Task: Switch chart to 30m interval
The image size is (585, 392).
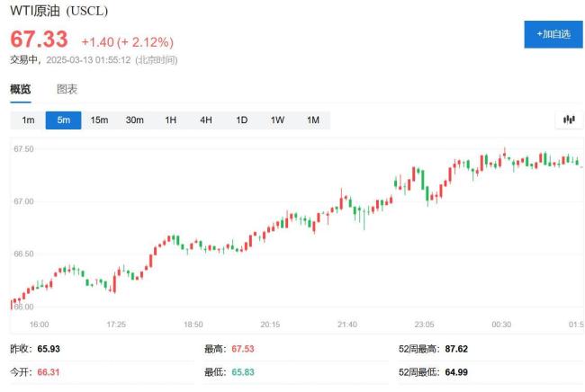Action: (134, 120)
